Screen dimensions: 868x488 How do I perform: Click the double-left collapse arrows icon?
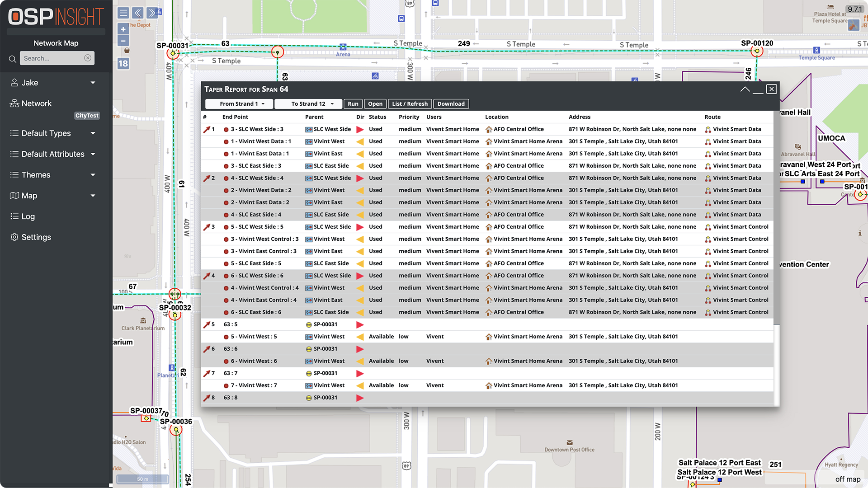point(138,13)
